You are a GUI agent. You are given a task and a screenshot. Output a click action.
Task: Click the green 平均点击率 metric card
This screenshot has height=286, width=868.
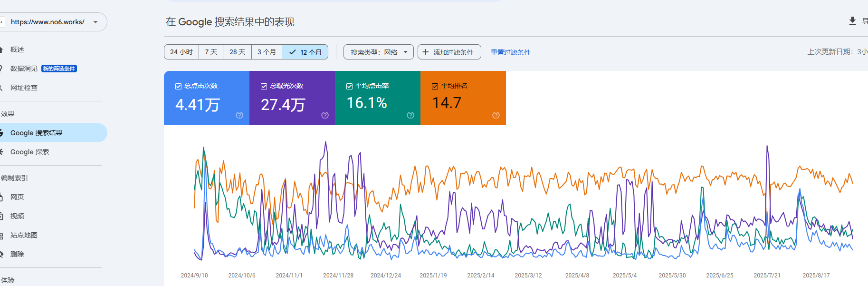[378, 98]
